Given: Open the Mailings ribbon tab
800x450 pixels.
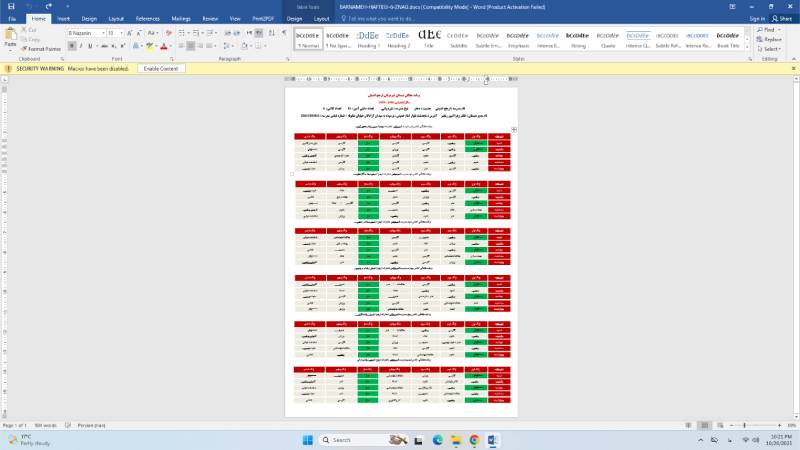Looking at the screenshot, I should (x=181, y=18).
